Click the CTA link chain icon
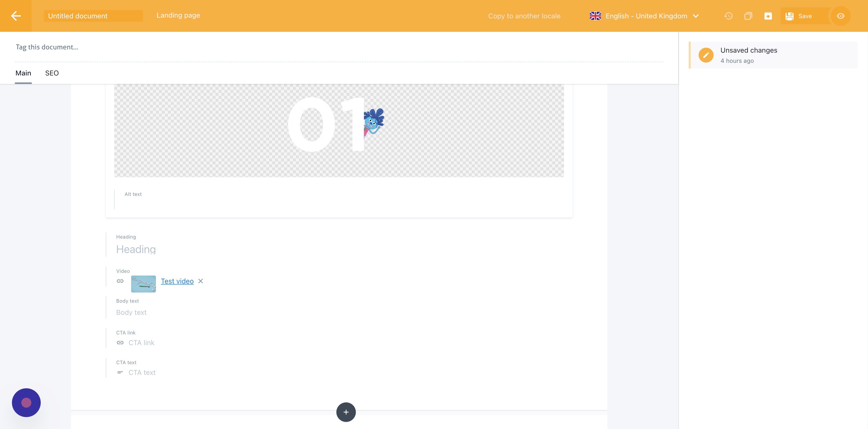 120,343
